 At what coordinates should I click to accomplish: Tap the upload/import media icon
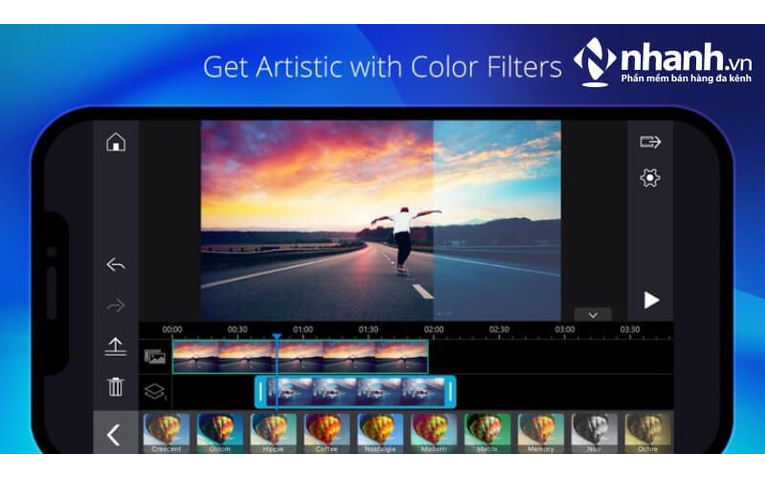coord(116,346)
